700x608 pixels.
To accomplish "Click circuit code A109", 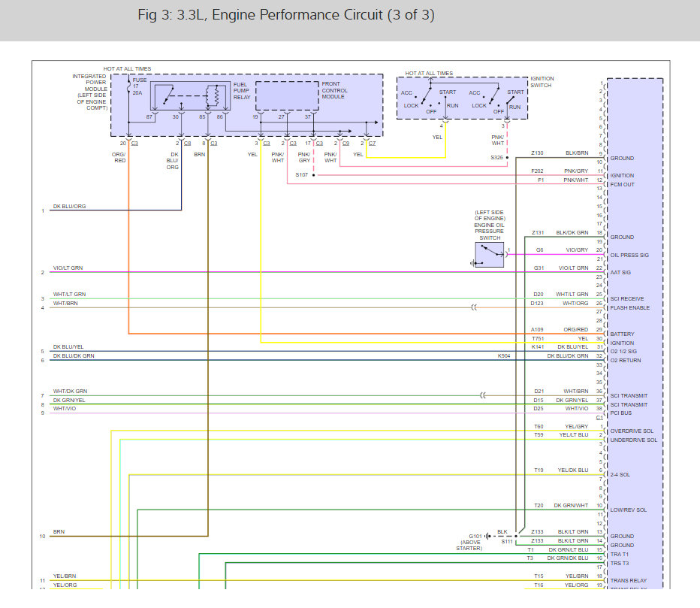I will [x=537, y=329].
